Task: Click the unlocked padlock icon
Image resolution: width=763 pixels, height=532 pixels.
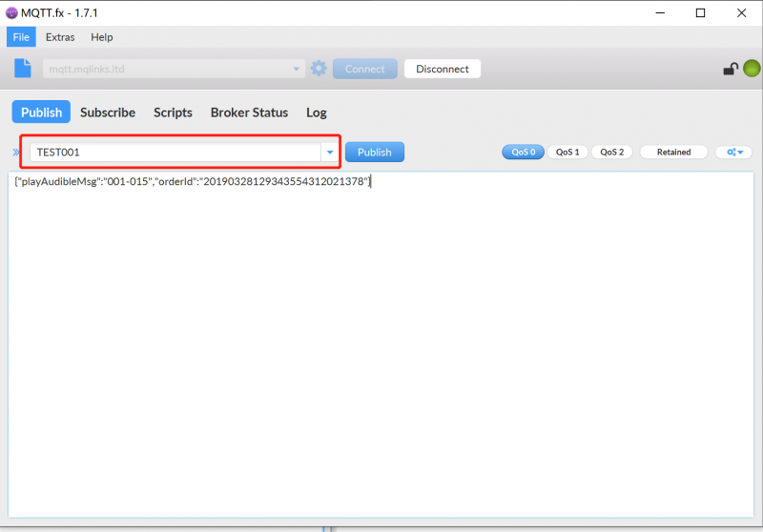Action: 731,69
